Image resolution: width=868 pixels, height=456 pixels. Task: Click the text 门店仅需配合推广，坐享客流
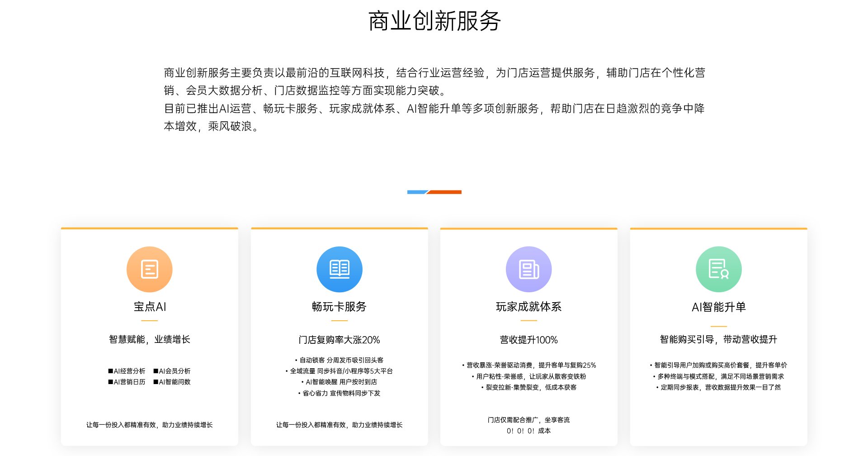coord(528,420)
